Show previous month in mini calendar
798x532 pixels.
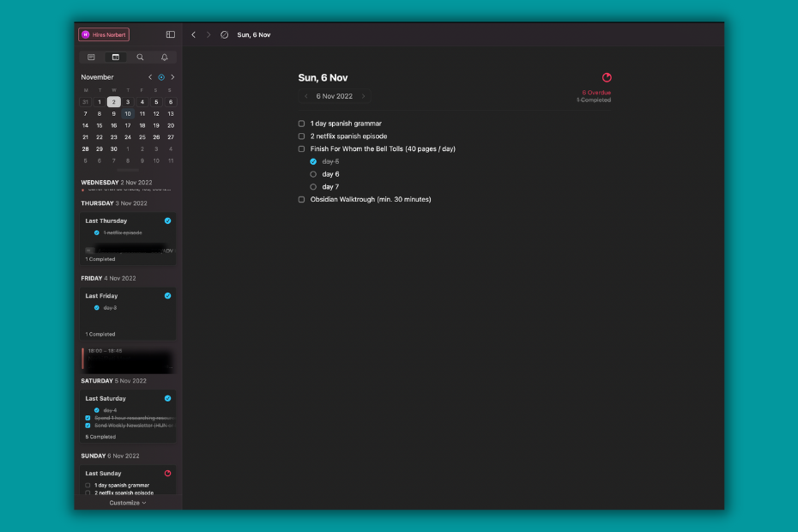[150, 77]
